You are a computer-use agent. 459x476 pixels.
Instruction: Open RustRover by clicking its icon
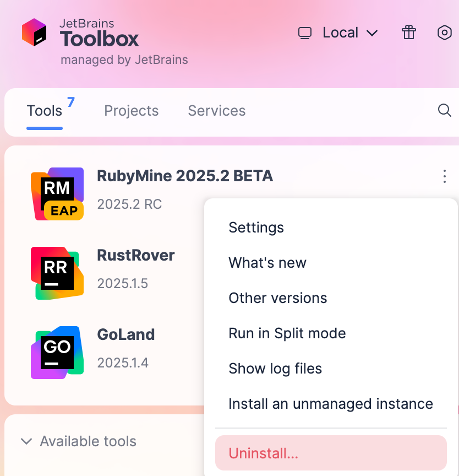[x=57, y=273]
